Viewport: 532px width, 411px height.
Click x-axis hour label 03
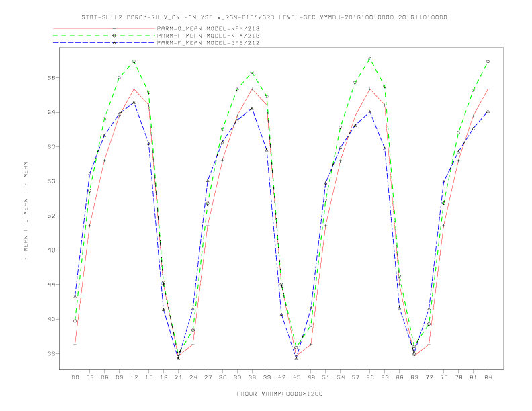coord(89,377)
